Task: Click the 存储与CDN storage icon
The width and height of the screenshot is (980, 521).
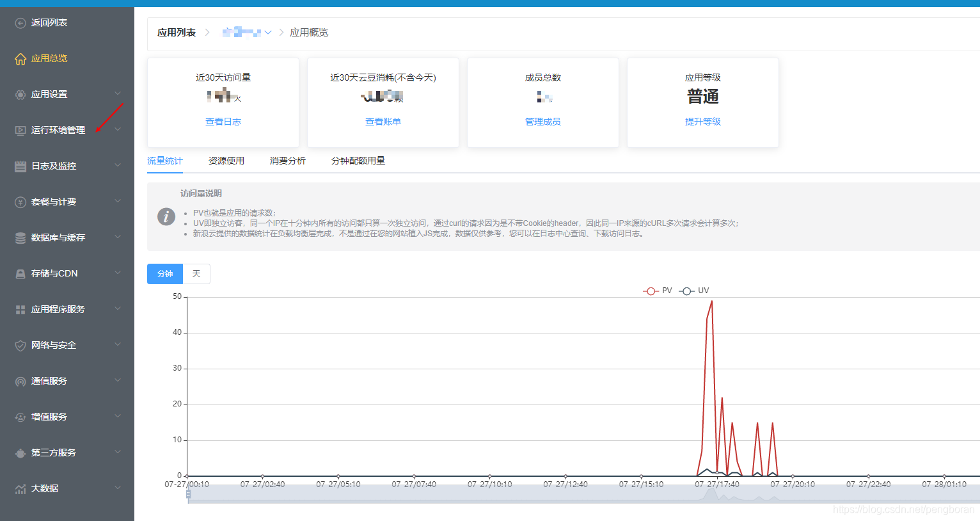Action: [20, 274]
